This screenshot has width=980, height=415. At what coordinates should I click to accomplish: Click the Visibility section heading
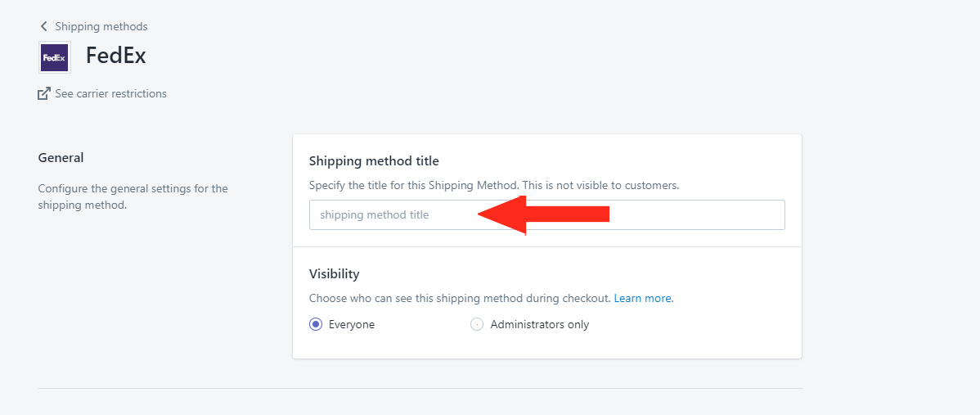(x=335, y=273)
